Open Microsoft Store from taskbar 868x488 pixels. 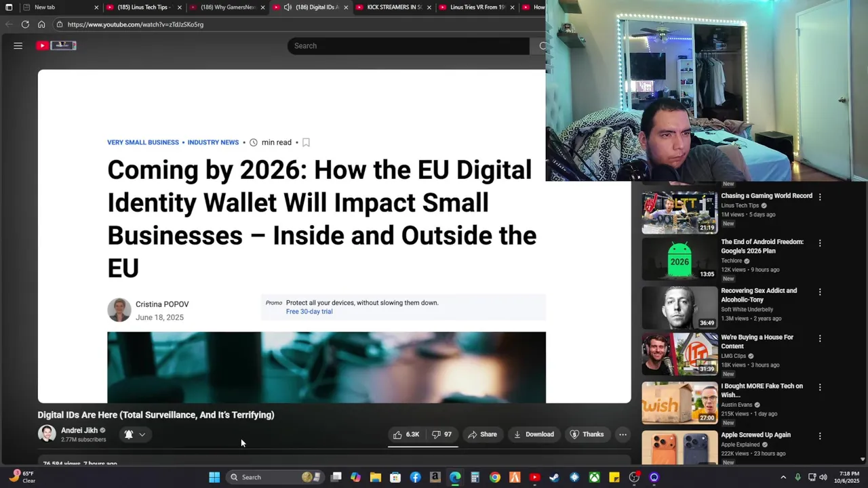point(395,477)
